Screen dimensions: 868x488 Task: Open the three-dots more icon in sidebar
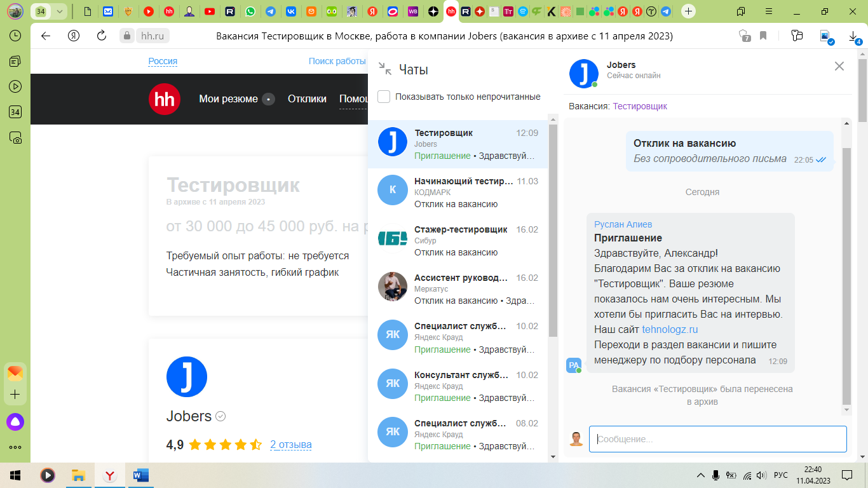pyautogui.click(x=15, y=447)
